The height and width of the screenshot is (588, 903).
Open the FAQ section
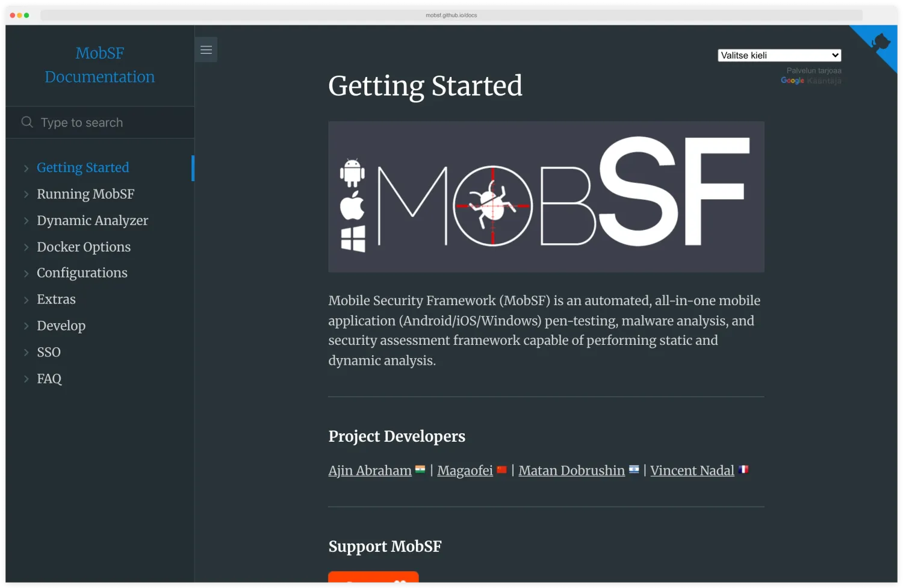point(49,379)
